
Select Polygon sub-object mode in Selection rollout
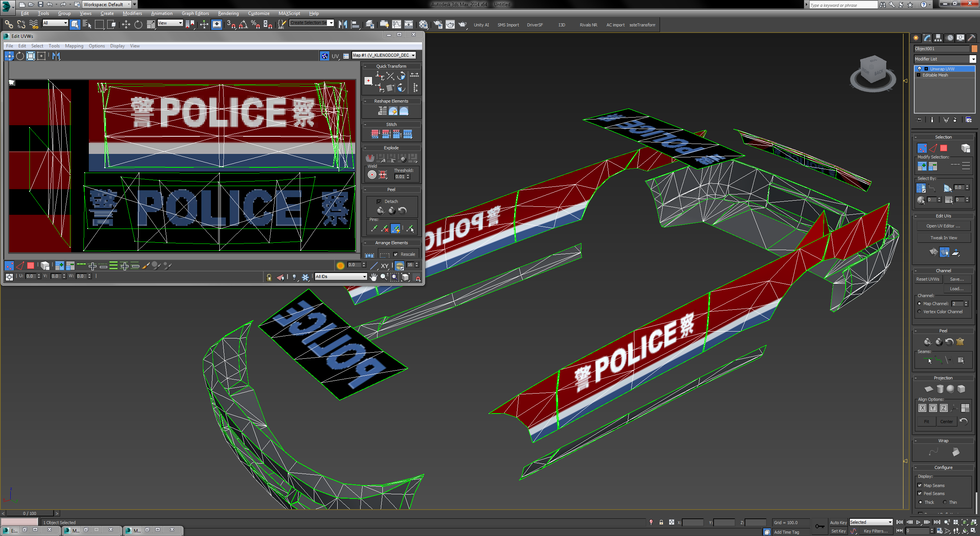[x=944, y=148]
